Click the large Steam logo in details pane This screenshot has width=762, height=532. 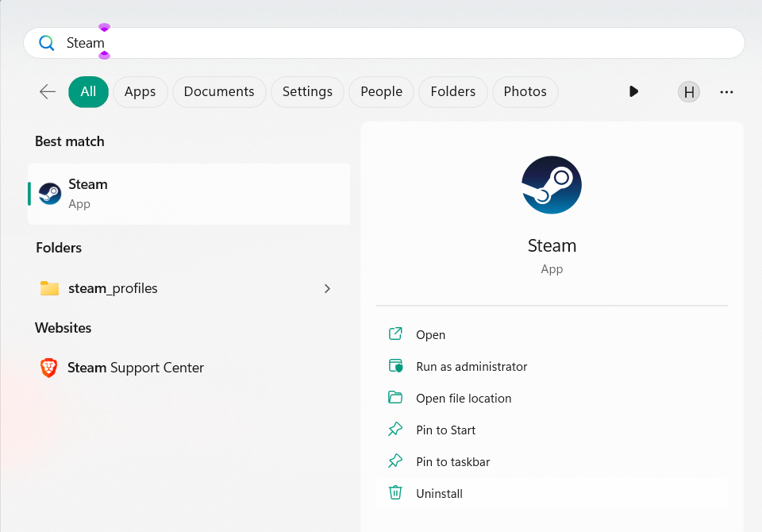[552, 185]
